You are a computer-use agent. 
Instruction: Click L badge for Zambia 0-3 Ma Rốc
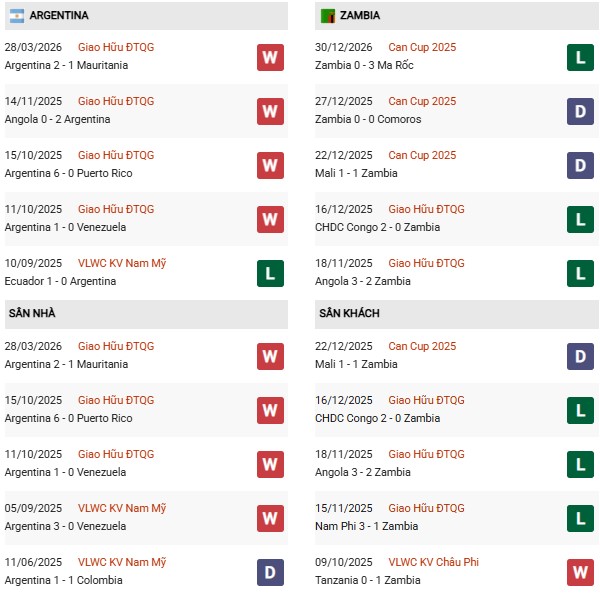[580, 57]
